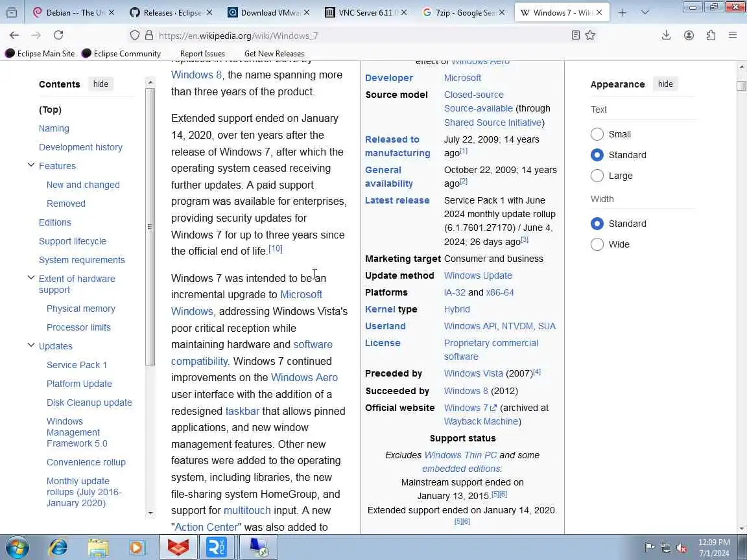This screenshot has width=747, height=560.
Task: Open the Action Center flag tray icon
Action: [x=650, y=548]
